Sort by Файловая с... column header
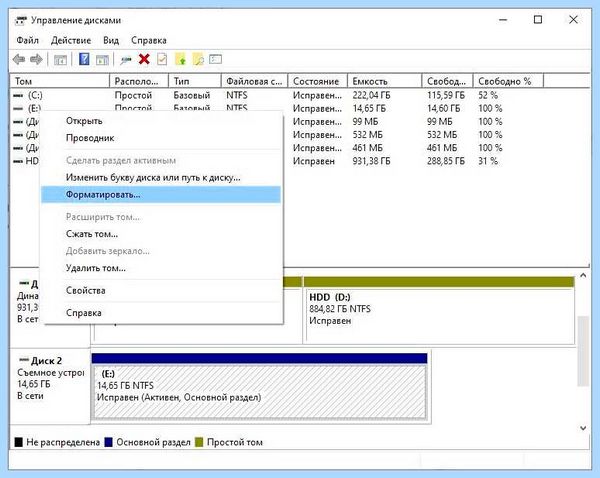This screenshot has width=600, height=478. (254, 81)
